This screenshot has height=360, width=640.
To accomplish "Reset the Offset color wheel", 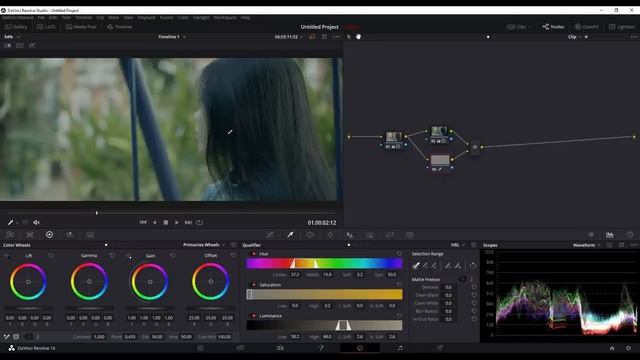I will (x=233, y=256).
